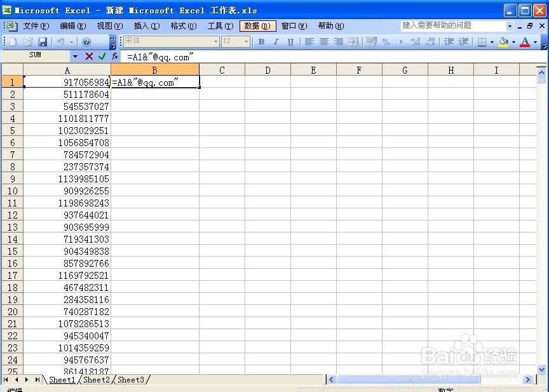Click the 帮助 menu item

[x=330, y=26]
